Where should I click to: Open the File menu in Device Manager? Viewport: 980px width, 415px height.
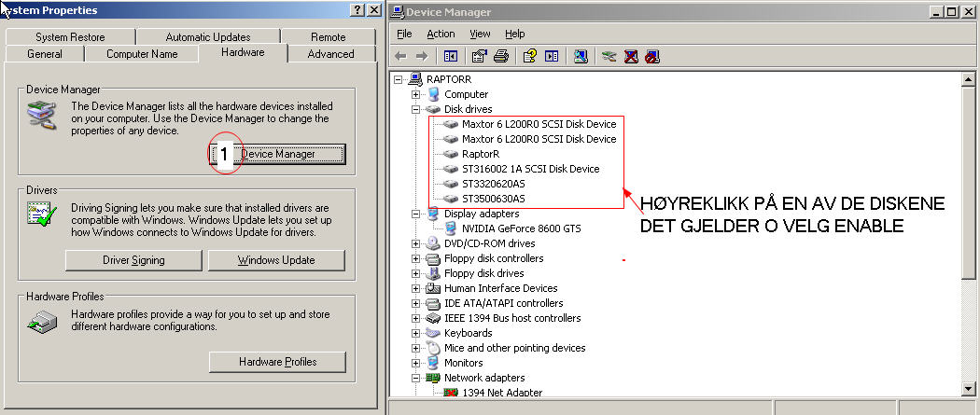[404, 34]
